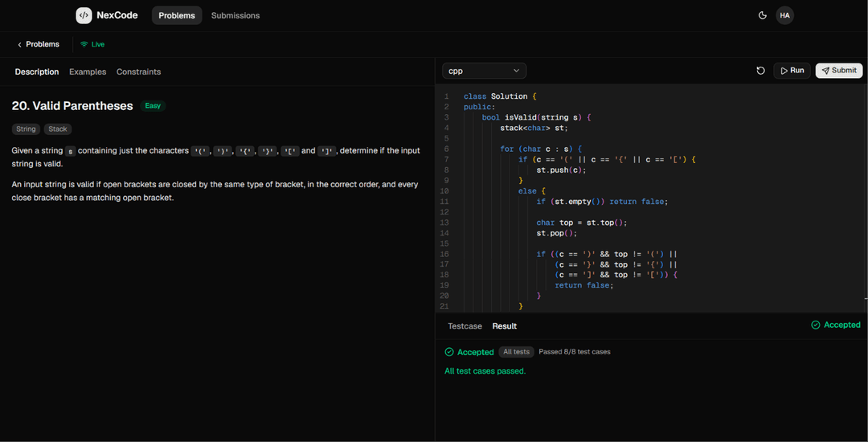
Task: Switch to the Description tab
Action: coord(36,72)
